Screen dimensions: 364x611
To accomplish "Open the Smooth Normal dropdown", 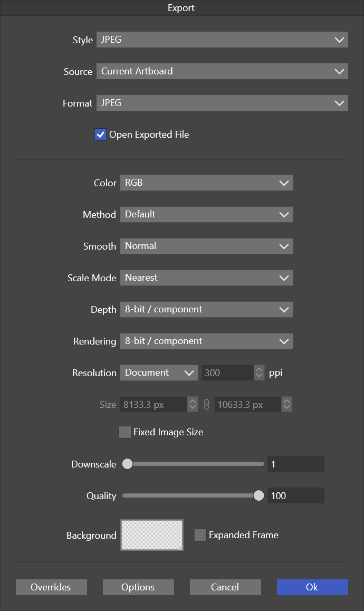I will coord(206,246).
